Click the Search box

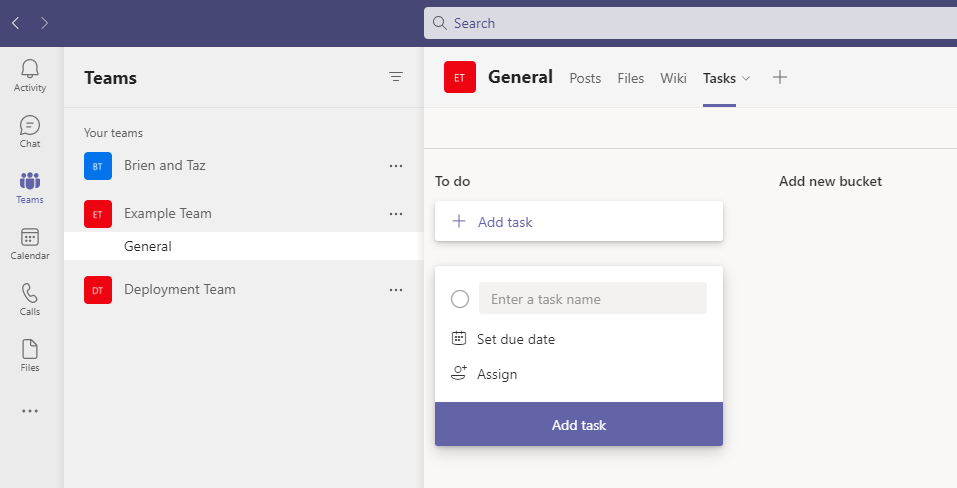(x=690, y=23)
